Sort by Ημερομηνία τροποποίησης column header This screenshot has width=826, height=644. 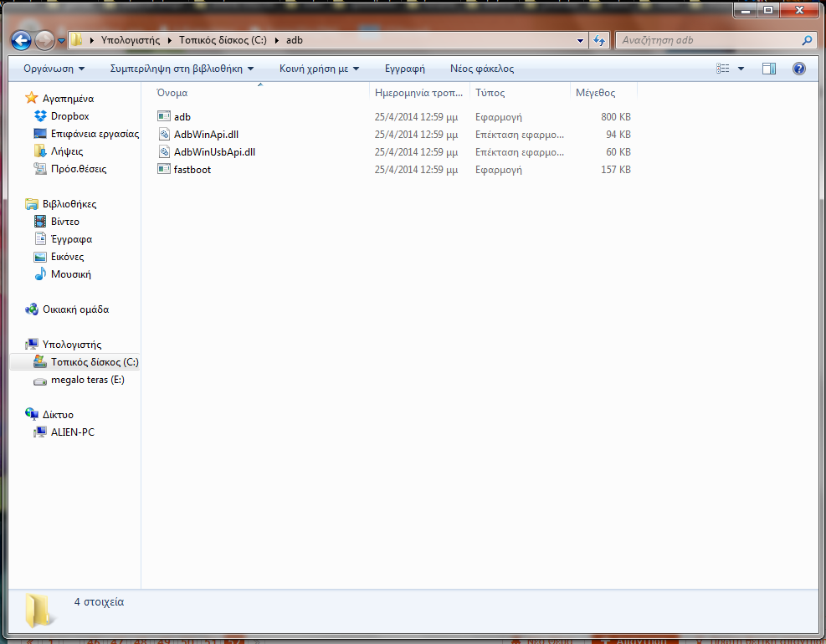click(419, 93)
